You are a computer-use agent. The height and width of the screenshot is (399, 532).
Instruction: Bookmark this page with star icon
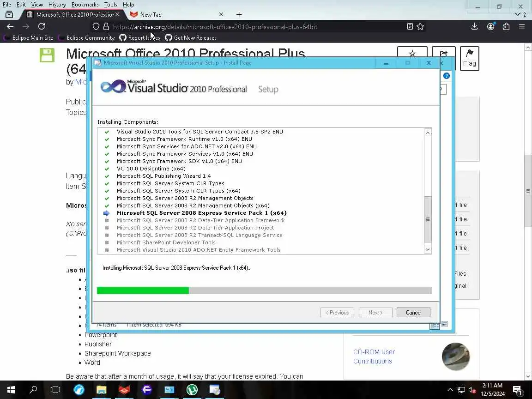coord(420,26)
